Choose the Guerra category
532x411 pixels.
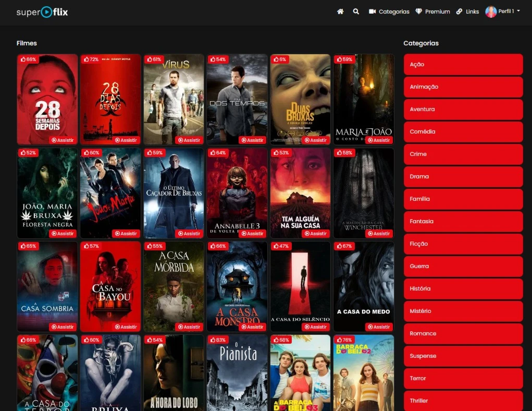coord(463,266)
